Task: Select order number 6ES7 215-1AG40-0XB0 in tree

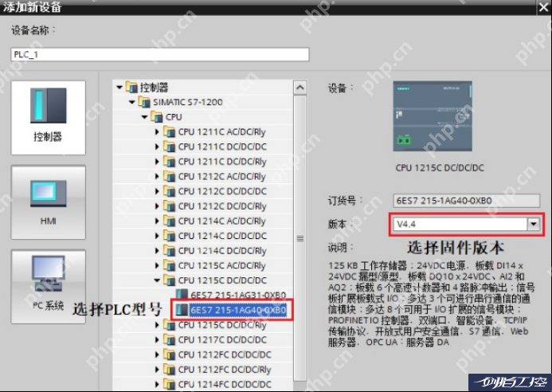Action: (237, 310)
